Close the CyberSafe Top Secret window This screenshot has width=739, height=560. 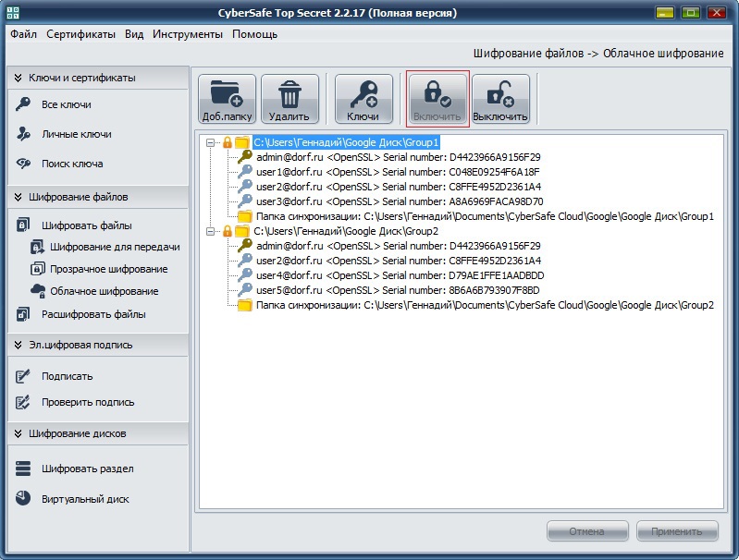pos(717,13)
